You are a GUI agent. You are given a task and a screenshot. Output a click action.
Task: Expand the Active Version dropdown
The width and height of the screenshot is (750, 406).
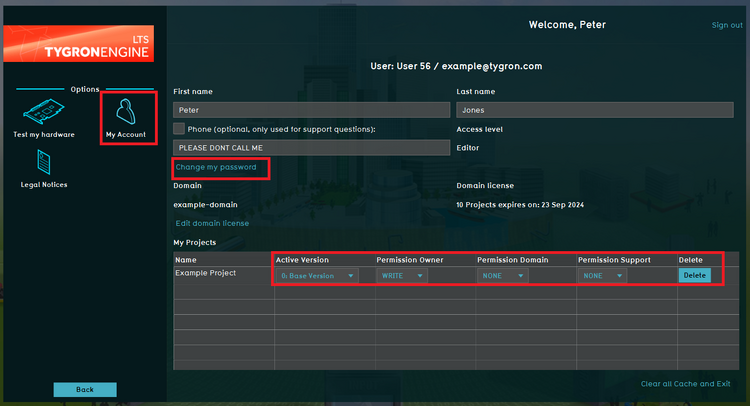click(317, 276)
